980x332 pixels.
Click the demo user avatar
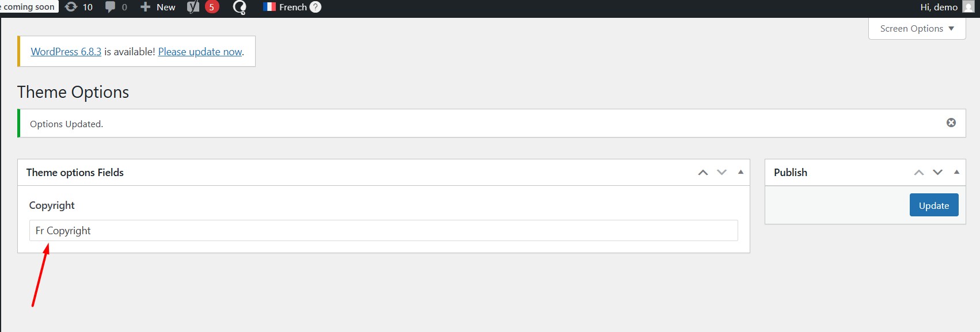click(x=968, y=7)
